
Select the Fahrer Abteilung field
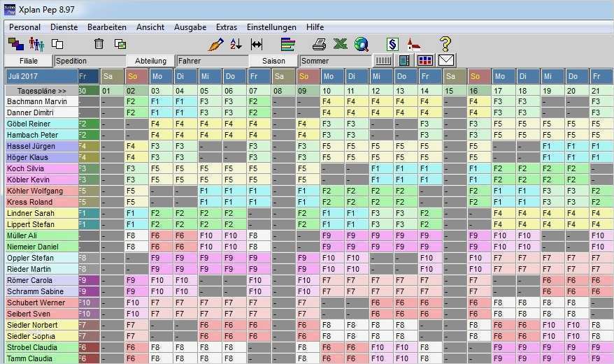(212, 61)
